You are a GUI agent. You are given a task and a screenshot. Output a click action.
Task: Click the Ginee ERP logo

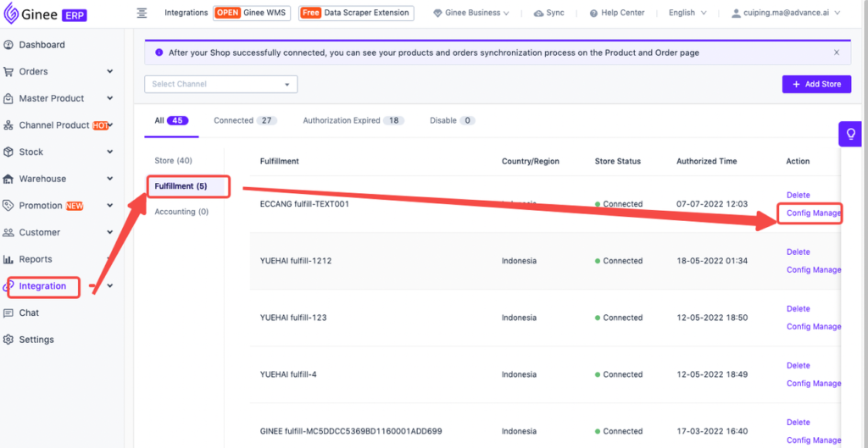coord(46,14)
